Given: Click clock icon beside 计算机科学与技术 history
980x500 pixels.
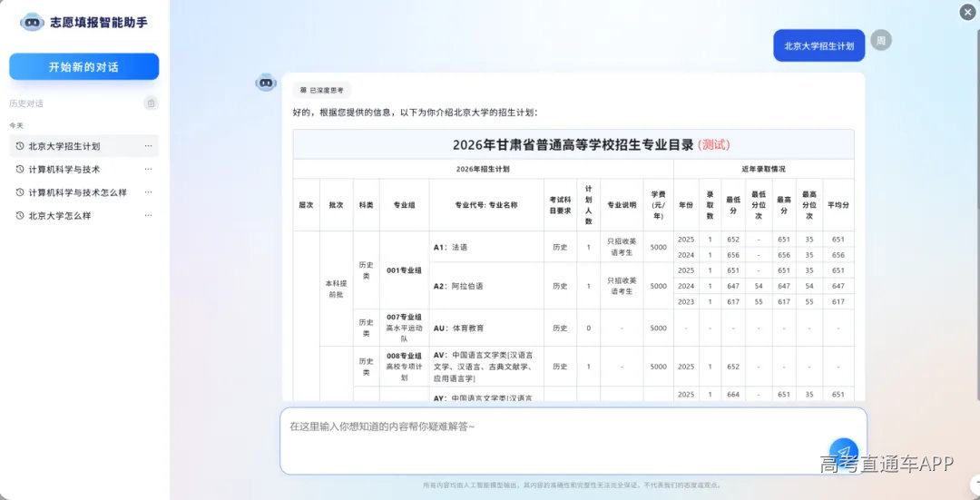Looking at the screenshot, I should pyautogui.click(x=20, y=169).
